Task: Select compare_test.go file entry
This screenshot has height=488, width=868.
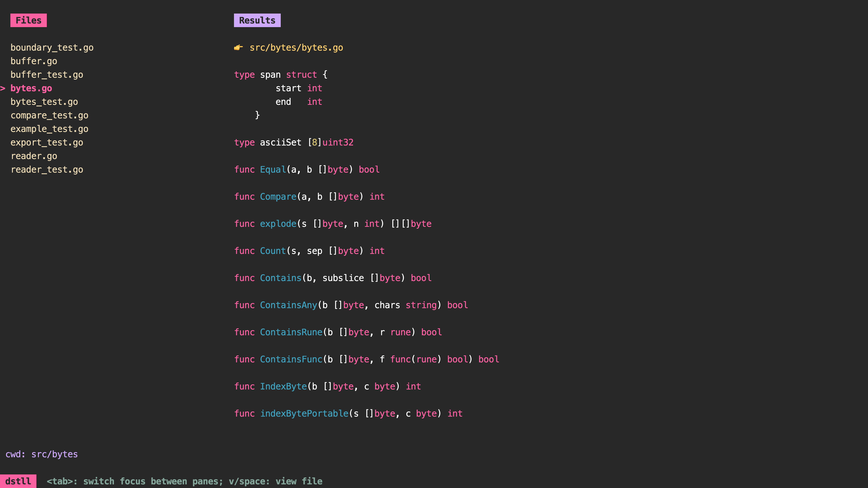Action: pyautogui.click(x=49, y=115)
